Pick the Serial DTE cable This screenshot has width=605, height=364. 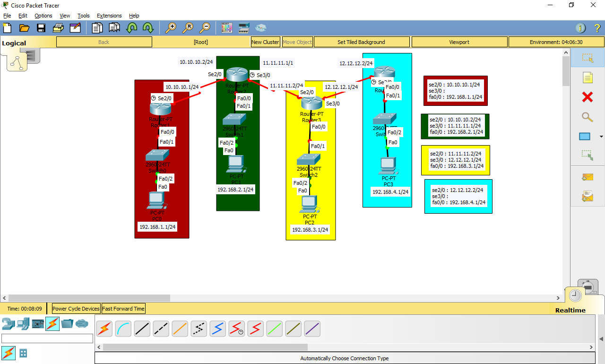coord(255,328)
